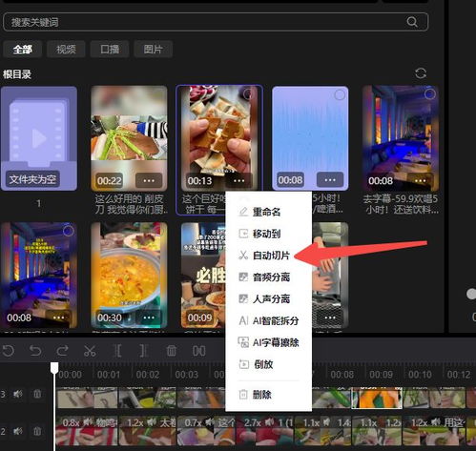Select checkbox on second-row 00:08 clip
This screenshot has width=476, height=451.
pos(68,231)
